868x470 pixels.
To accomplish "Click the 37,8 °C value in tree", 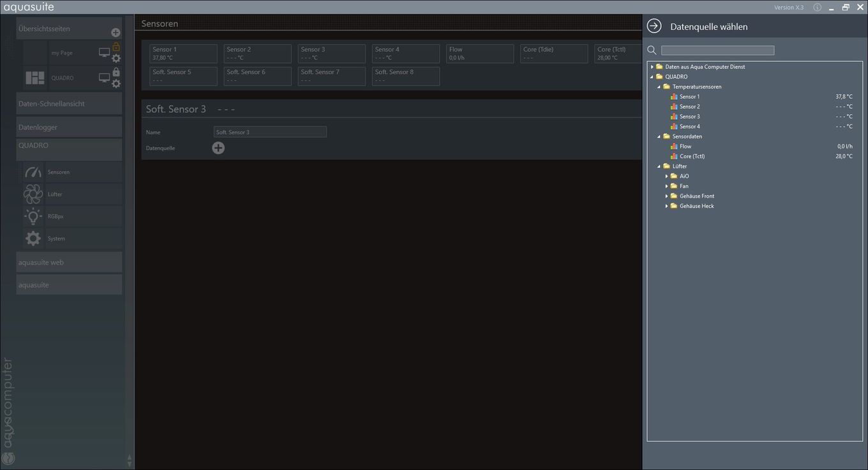I will click(844, 97).
